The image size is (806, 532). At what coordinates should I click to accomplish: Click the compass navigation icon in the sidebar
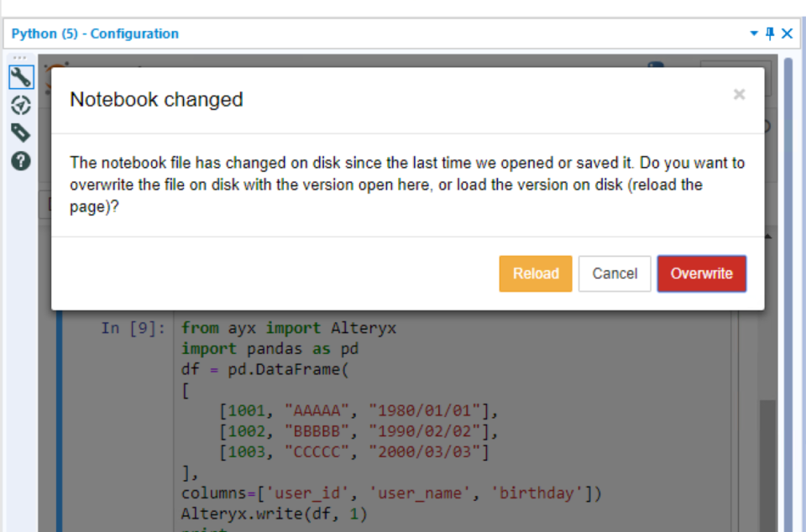click(x=21, y=105)
